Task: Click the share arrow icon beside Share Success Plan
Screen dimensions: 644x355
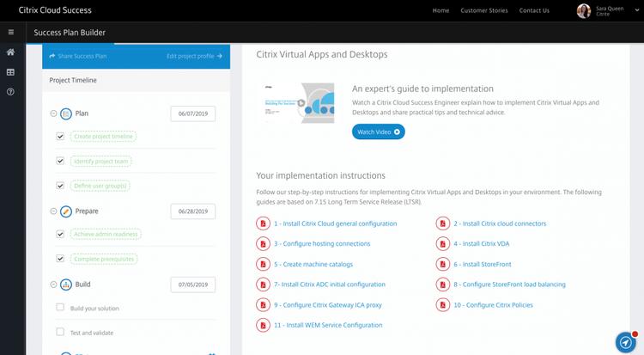Action: click(x=52, y=56)
